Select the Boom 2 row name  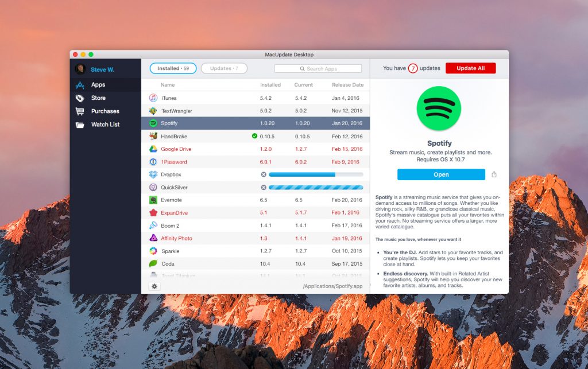(170, 226)
